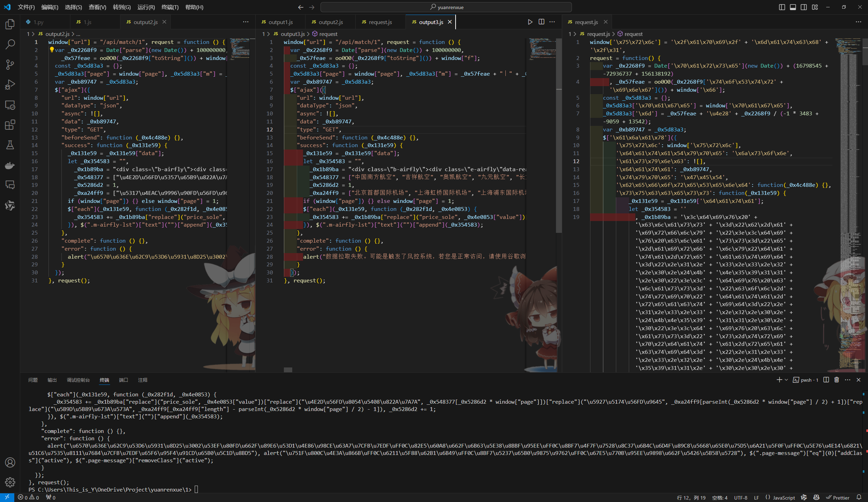The image size is (868, 502).
Task: Toggle the primary side bar layout button
Action: pos(782,7)
